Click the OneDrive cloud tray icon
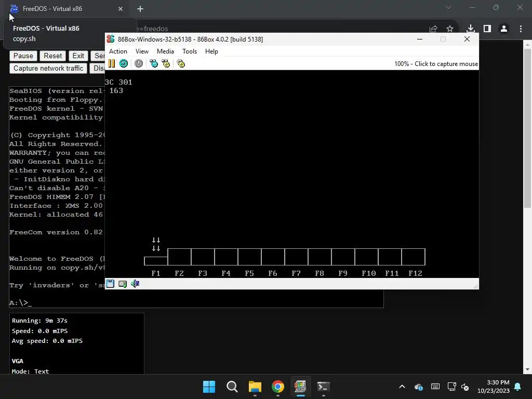Viewport: 532px width, 399px height. 419,387
